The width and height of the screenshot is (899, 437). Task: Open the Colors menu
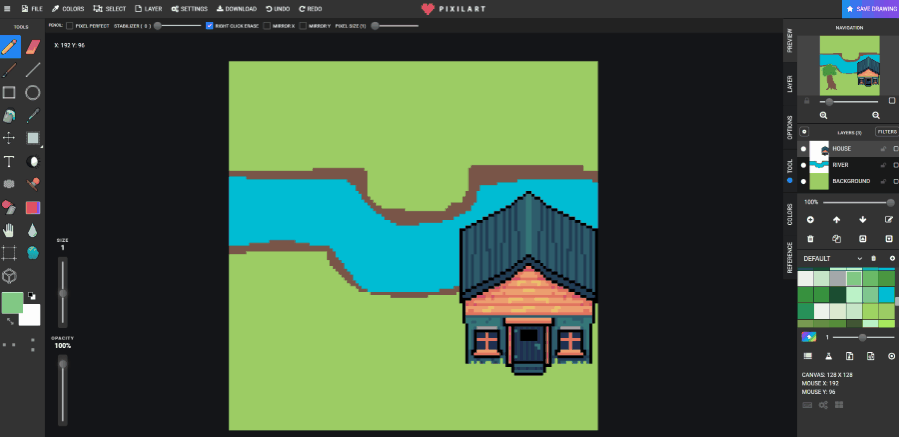[68, 9]
